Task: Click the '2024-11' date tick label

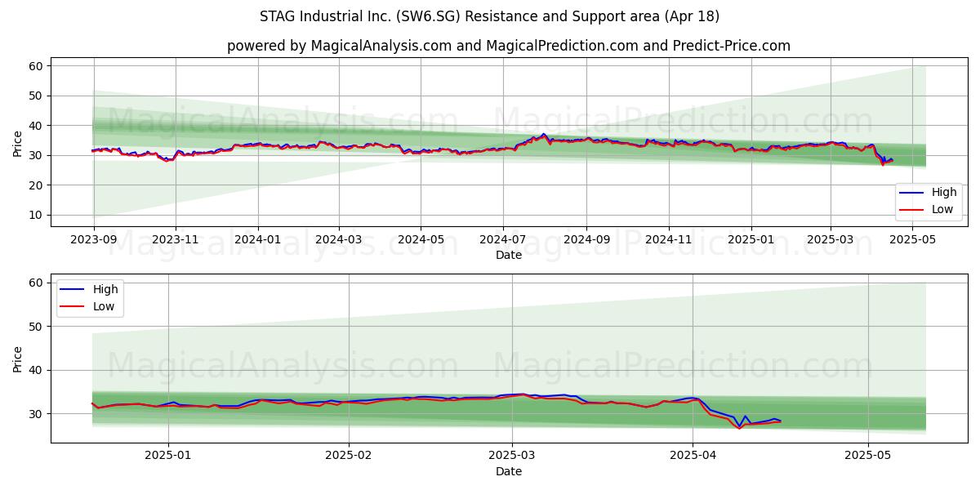Action: 668,240
